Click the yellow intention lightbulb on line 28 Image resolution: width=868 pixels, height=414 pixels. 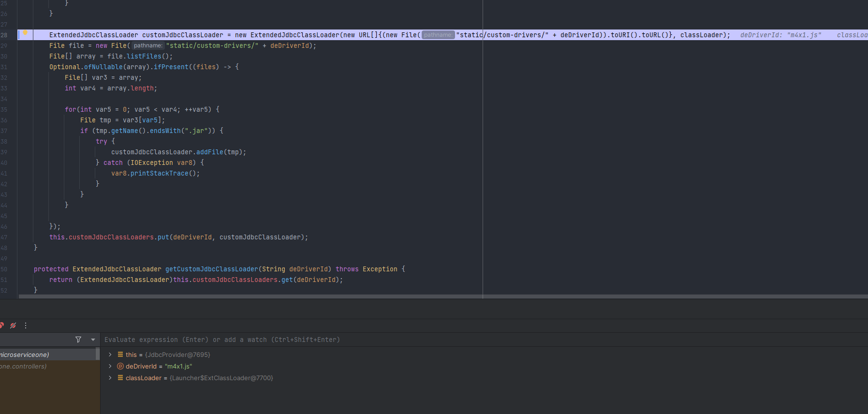(x=26, y=33)
